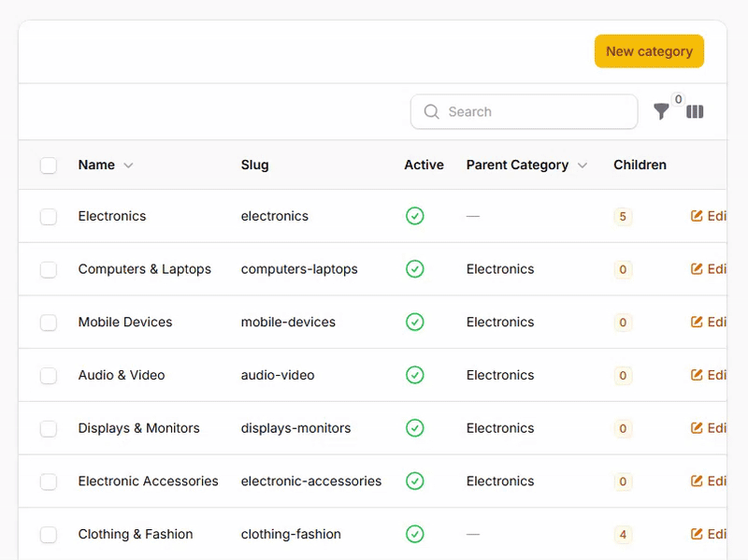The height and width of the screenshot is (560, 748).
Task: Check the Electronics row checkbox
Action: [x=49, y=217]
